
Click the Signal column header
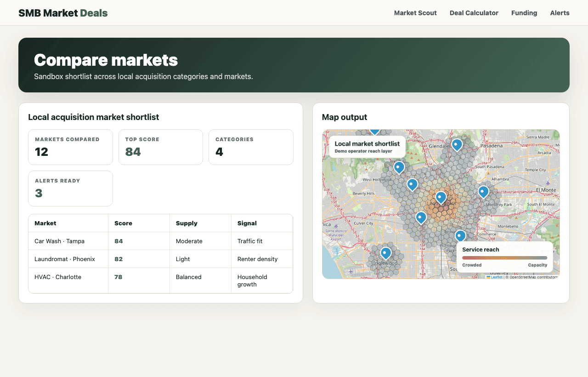[262, 223]
